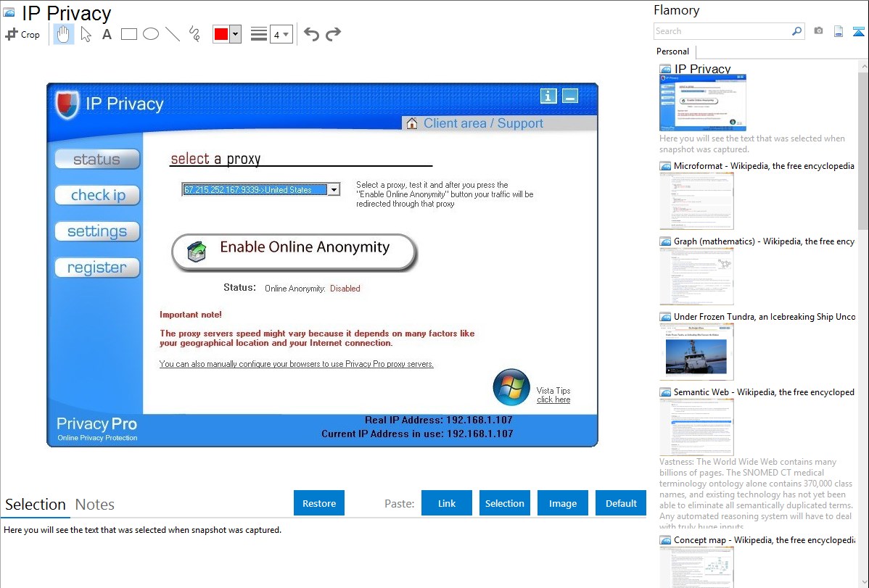Select the text annotation tool
The image size is (869, 588).
[107, 34]
